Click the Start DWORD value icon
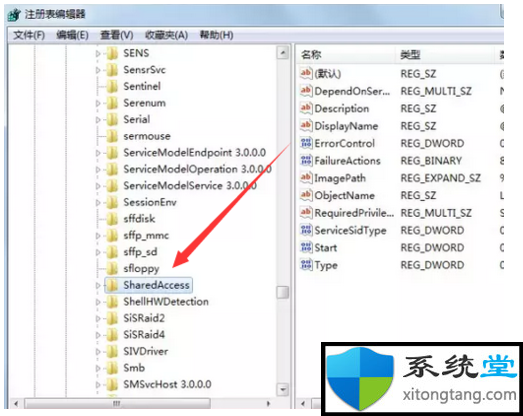Viewport: 523px width, 416px height. click(x=306, y=248)
